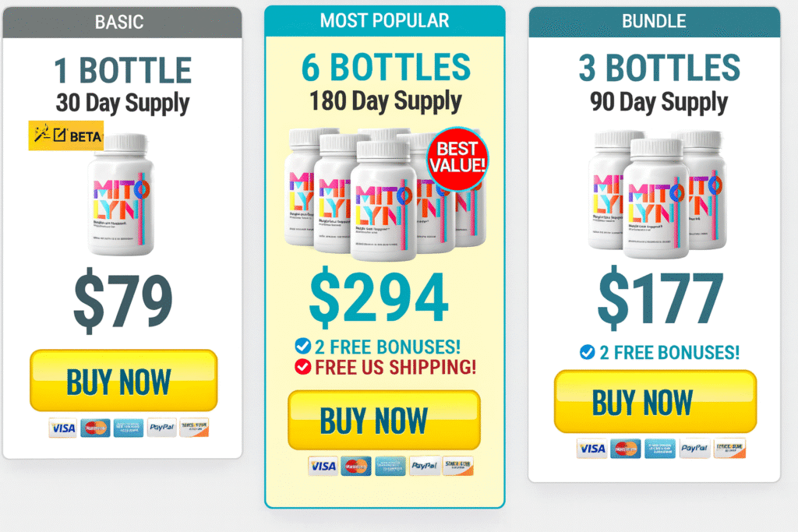The width and height of the screenshot is (798, 532).
Task: Select the MOST POPULAR package header
Action: pyautogui.click(x=385, y=21)
